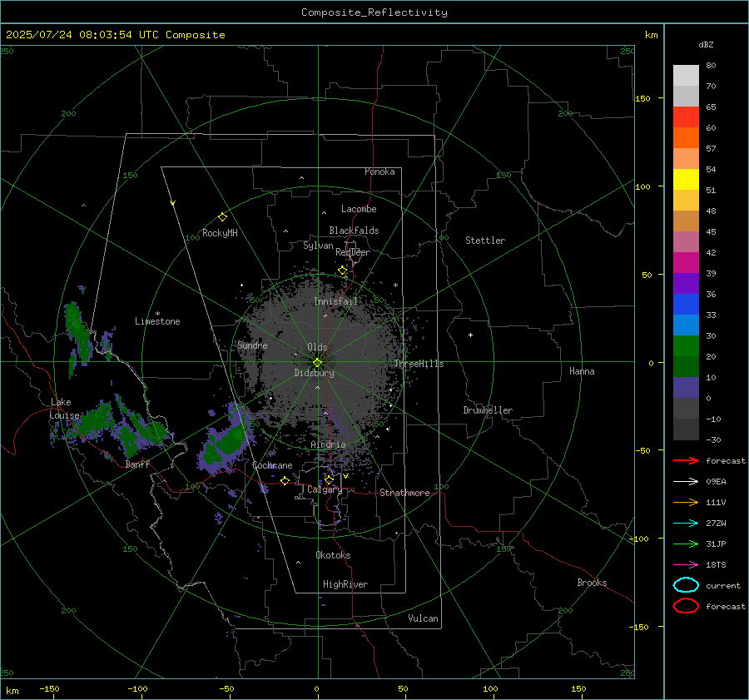
Task: Click the Sylvan label
Action: (x=318, y=246)
